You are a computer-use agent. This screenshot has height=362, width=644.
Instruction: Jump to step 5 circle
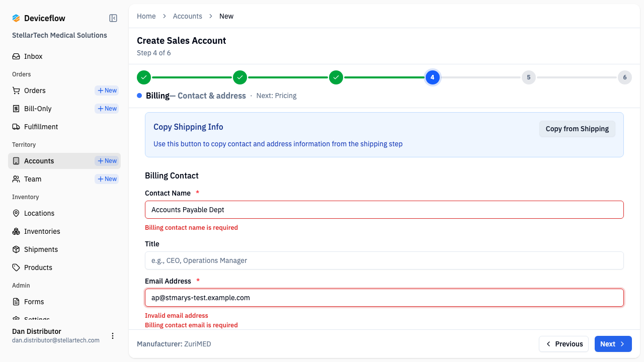click(529, 77)
